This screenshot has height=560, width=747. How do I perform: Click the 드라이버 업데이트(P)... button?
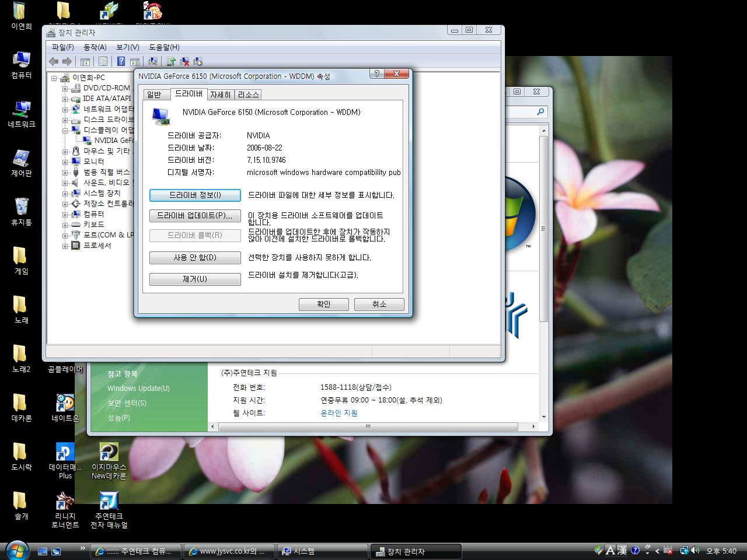(x=195, y=215)
